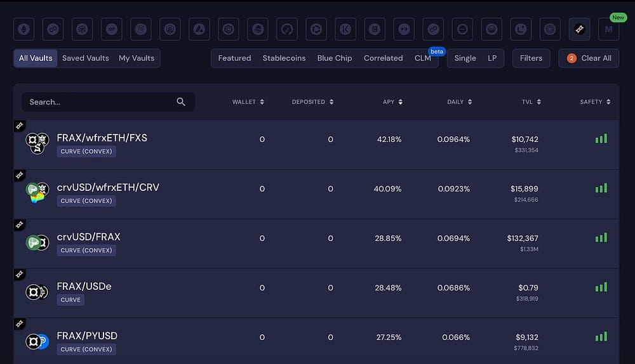This screenshot has width=635, height=364.
Task: Click CURVE (CONVEX) tag under FRAX/PYUSD
Action: (x=86, y=349)
